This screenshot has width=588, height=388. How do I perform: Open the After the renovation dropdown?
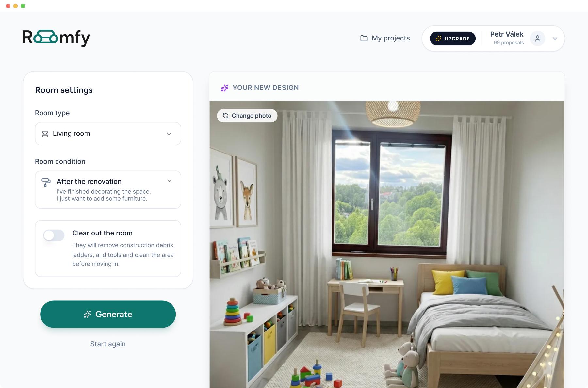108,189
